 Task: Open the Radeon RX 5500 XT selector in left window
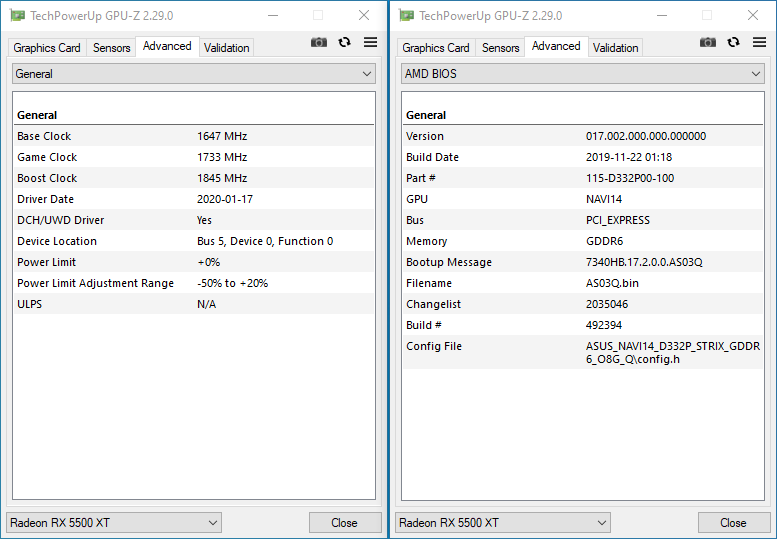(x=114, y=523)
